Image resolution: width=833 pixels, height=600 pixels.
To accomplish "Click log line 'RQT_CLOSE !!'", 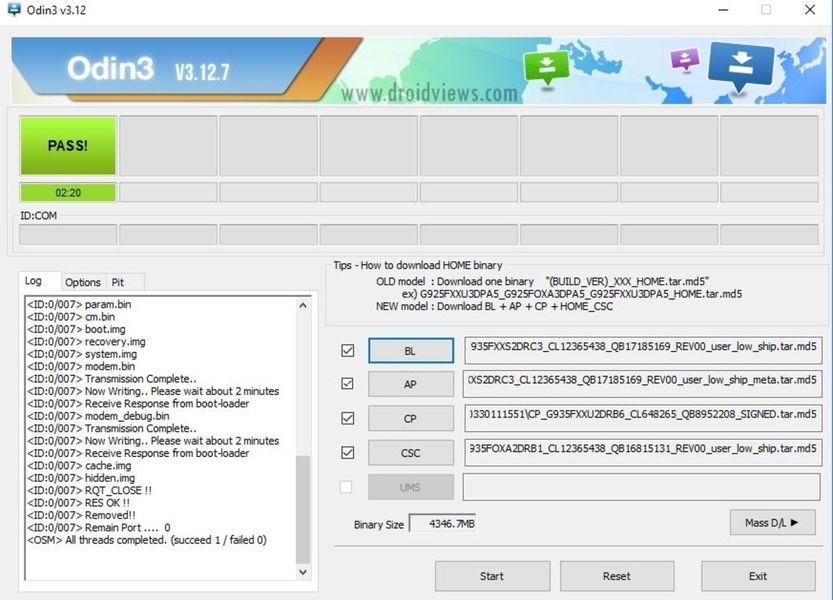I will pyautogui.click(x=89, y=491).
